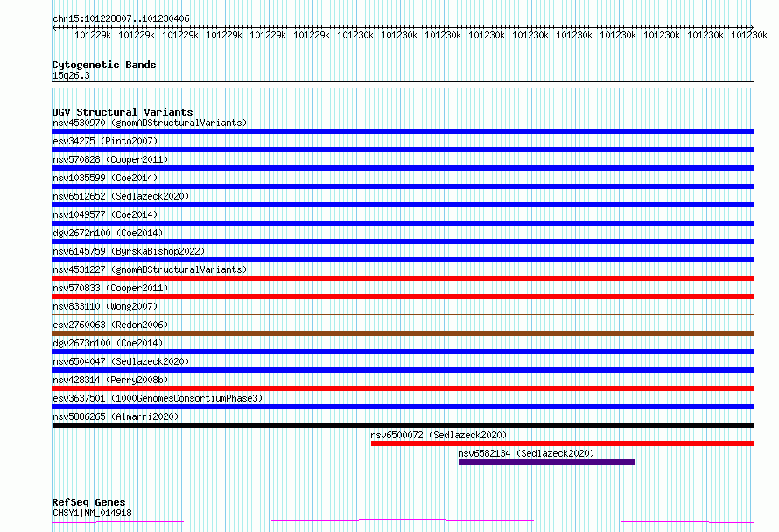The image size is (779, 532).
Task: Select variant label nsv1049577 (Coe2014)
Action: [105, 214]
